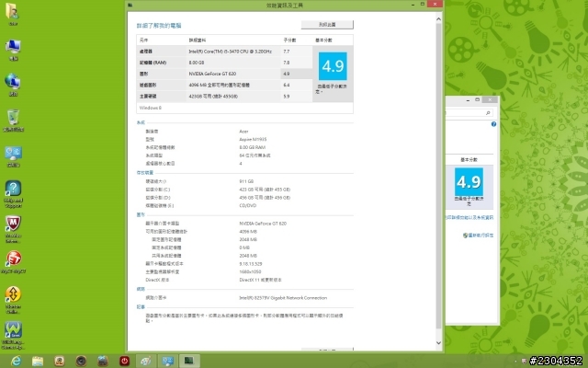This screenshot has width=588, height=368.
Task: Click the CD/DVD media drive value
Action: (247, 205)
